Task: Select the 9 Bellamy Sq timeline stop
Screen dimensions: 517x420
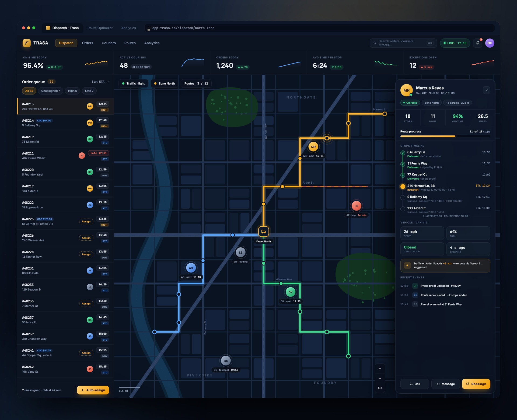Action: (445, 199)
